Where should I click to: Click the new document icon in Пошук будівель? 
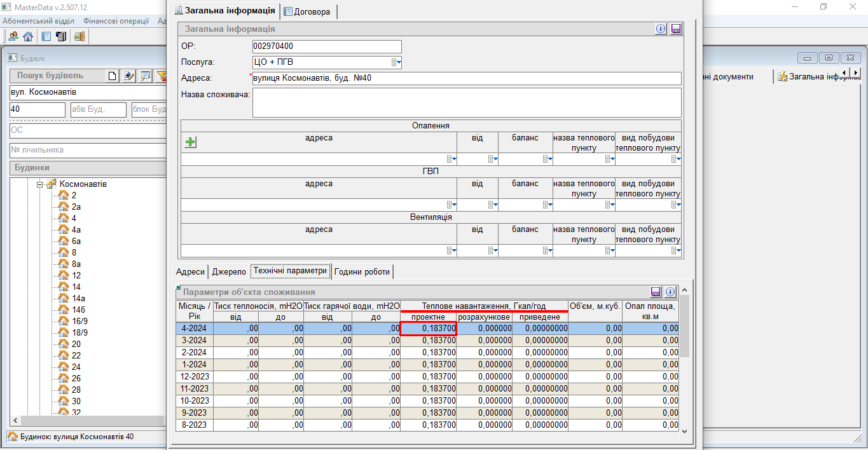pyautogui.click(x=113, y=76)
